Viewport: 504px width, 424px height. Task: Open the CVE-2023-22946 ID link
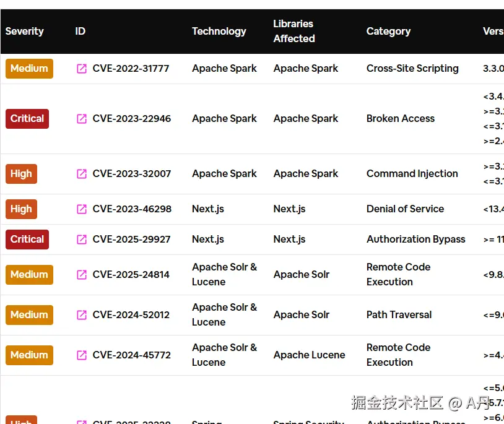tap(131, 119)
